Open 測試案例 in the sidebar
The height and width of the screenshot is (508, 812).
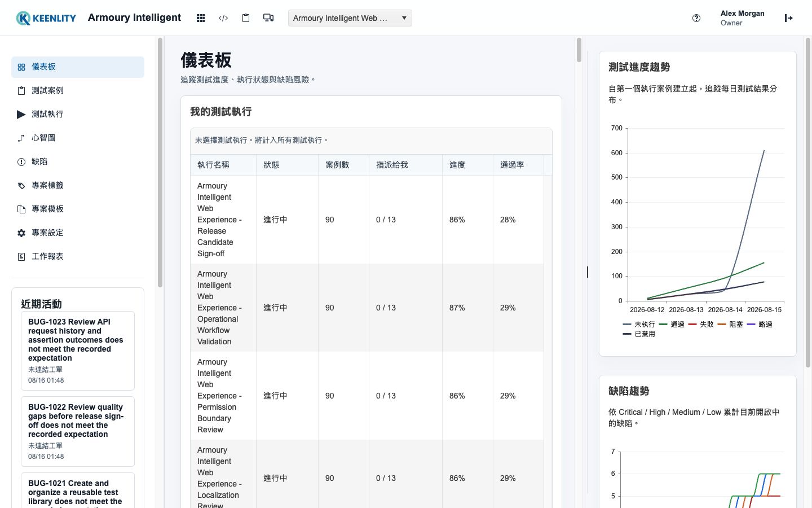tap(78, 91)
